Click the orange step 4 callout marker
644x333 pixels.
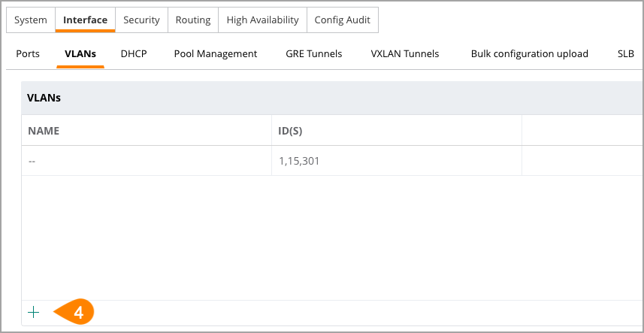74,312
